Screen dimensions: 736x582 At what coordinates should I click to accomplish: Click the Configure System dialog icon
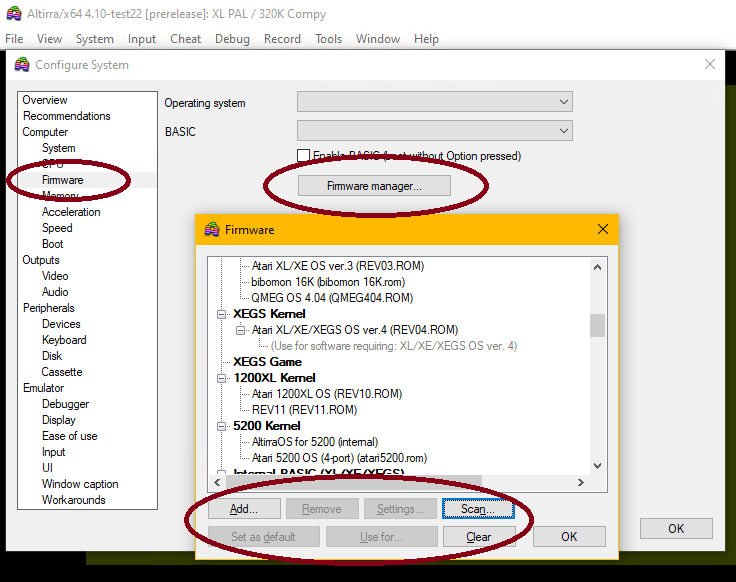coord(22,65)
